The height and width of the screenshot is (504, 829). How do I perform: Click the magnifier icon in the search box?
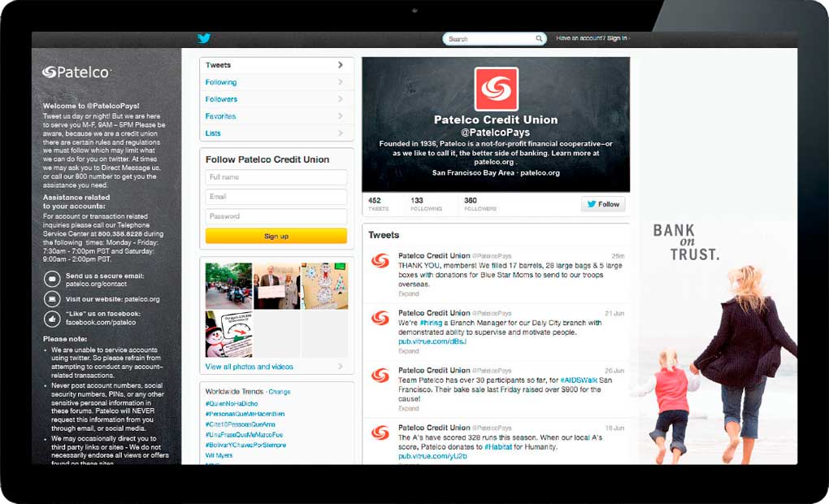pyautogui.click(x=539, y=38)
